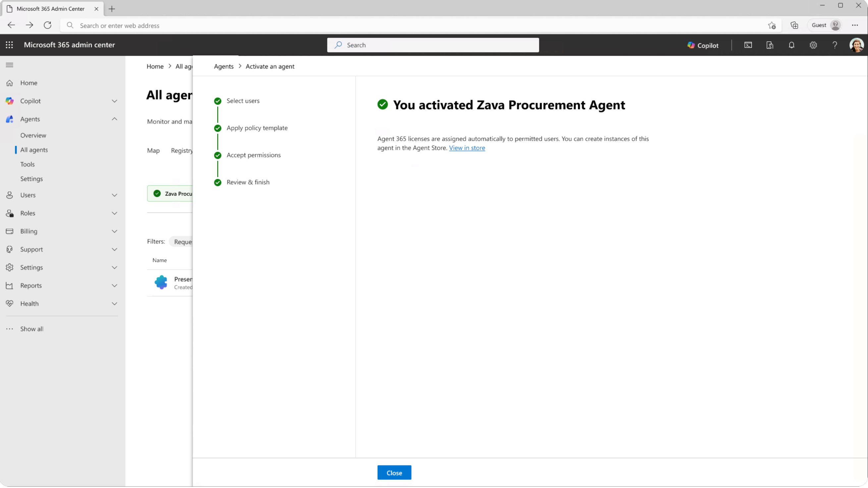Screen dimensions: 868x488
Task: Expand the Reports section chevron
Action: [x=115, y=286]
